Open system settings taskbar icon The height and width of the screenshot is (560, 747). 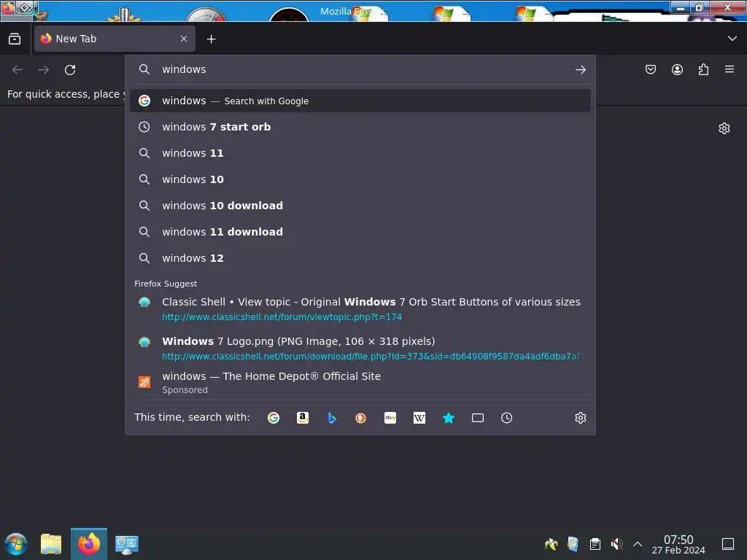tap(127, 544)
